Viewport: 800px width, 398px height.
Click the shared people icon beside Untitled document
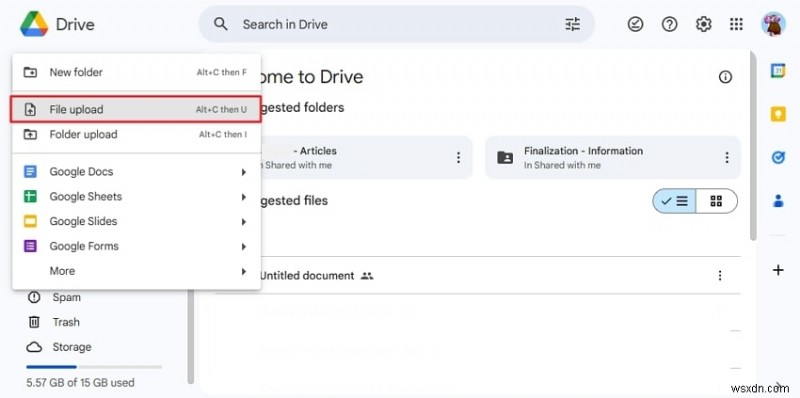coord(367,276)
